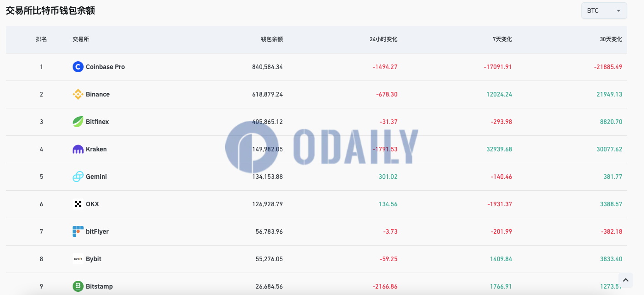This screenshot has height=295, width=644.
Task: Sort by 钱包余额 column header
Action: pyautogui.click(x=272, y=39)
